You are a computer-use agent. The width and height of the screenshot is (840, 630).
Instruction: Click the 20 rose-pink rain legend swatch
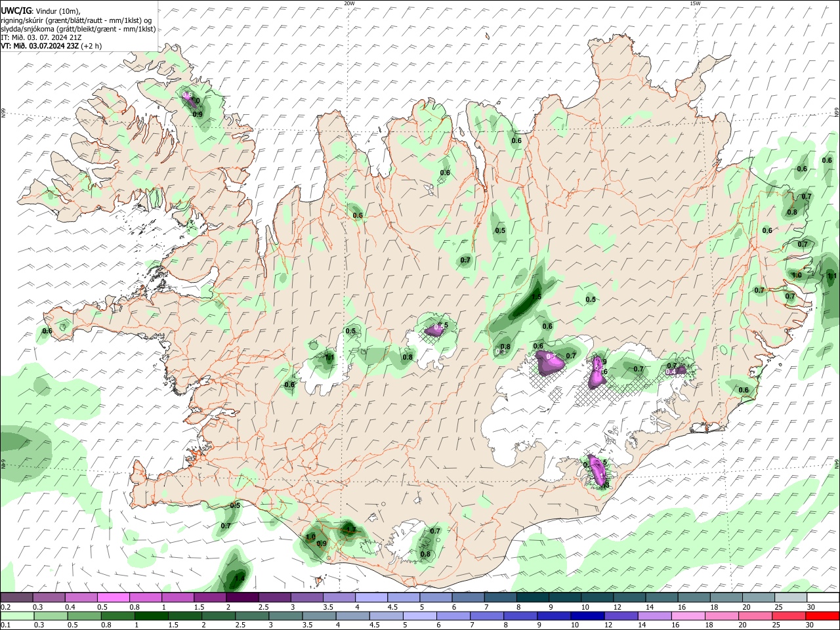tap(755, 616)
